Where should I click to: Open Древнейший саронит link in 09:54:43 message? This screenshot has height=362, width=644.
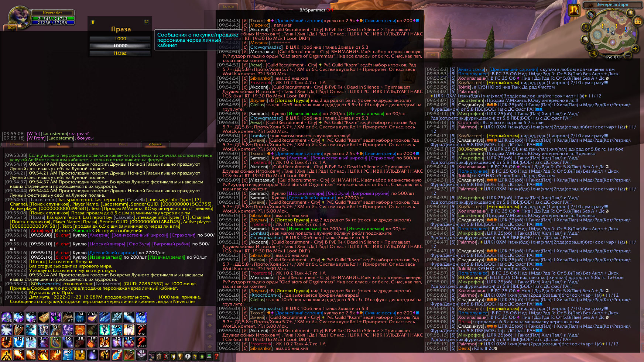click(x=299, y=21)
